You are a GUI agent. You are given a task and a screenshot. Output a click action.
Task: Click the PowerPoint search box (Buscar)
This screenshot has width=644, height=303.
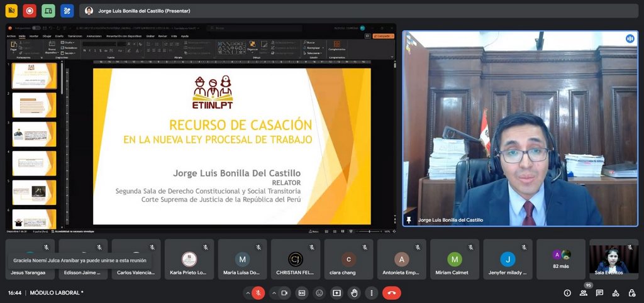point(255,28)
